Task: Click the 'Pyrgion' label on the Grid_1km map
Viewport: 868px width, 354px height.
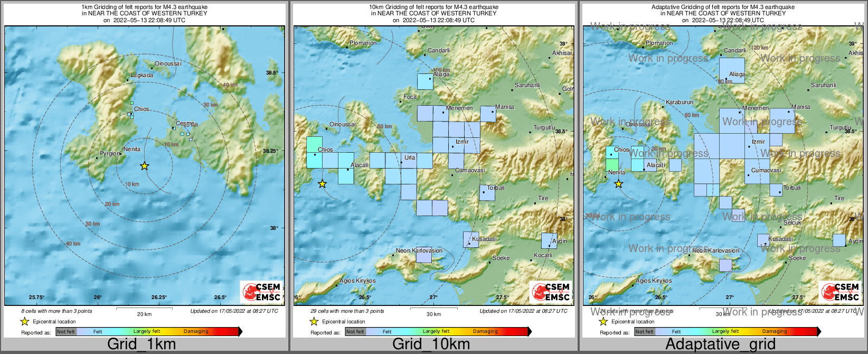Action: click(110, 153)
